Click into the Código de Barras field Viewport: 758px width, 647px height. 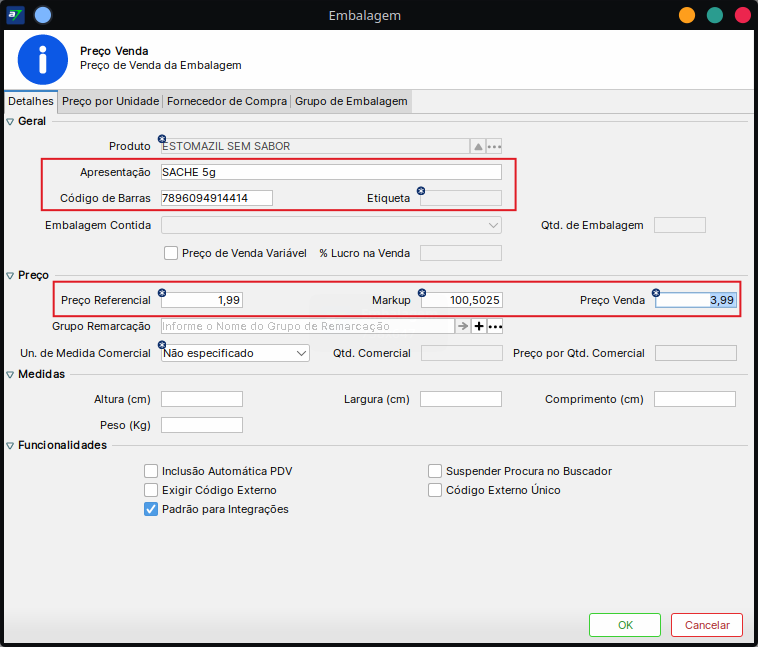(x=217, y=198)
